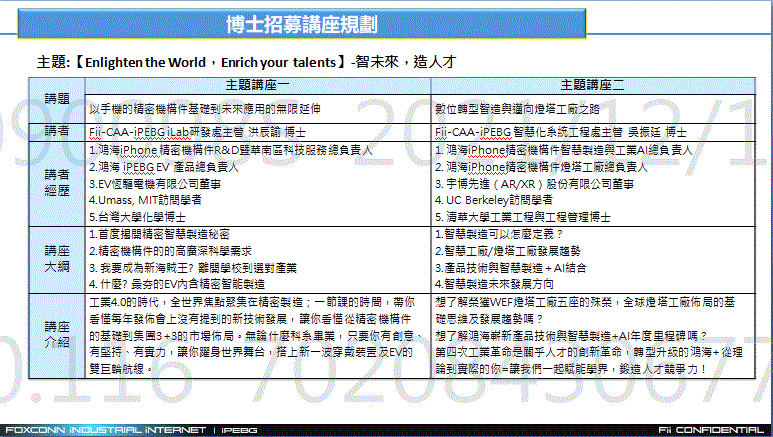Select the row label 講題
The width and height of the screenshot is (773, 437).
[57, 99]
